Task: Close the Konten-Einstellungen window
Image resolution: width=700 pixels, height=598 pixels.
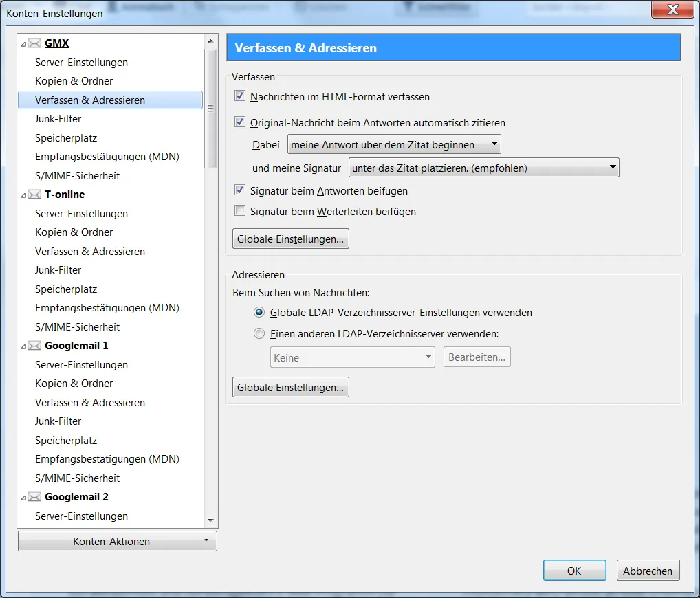Action: point(672,10)
